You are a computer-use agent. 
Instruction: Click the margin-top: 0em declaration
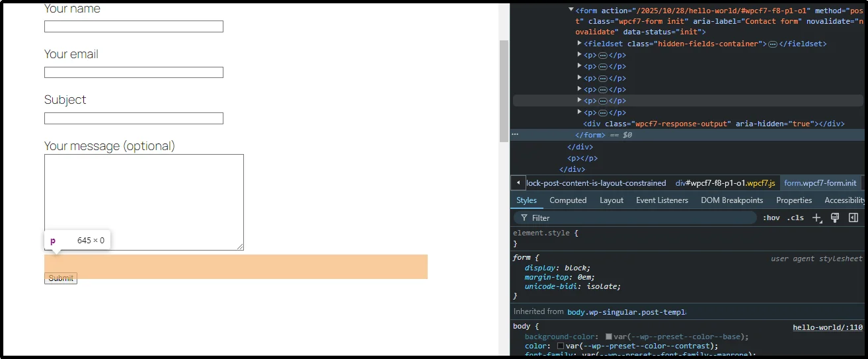[x=560, y=277]
